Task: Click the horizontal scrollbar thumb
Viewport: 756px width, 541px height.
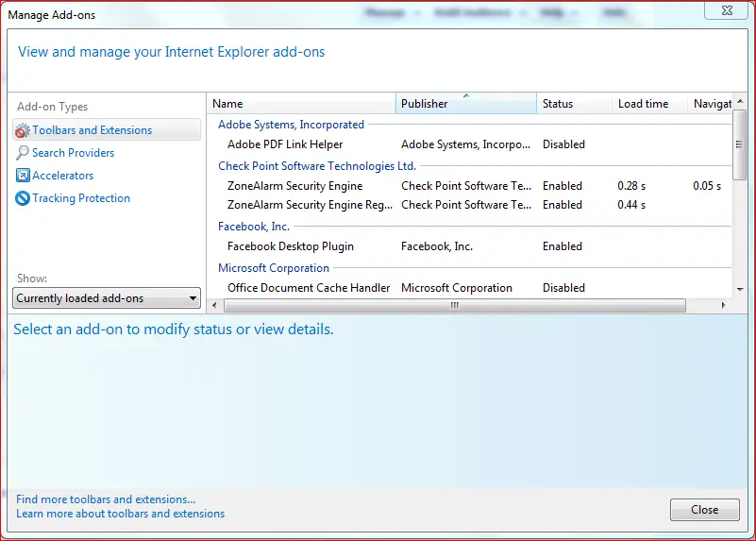Action: 455,305
